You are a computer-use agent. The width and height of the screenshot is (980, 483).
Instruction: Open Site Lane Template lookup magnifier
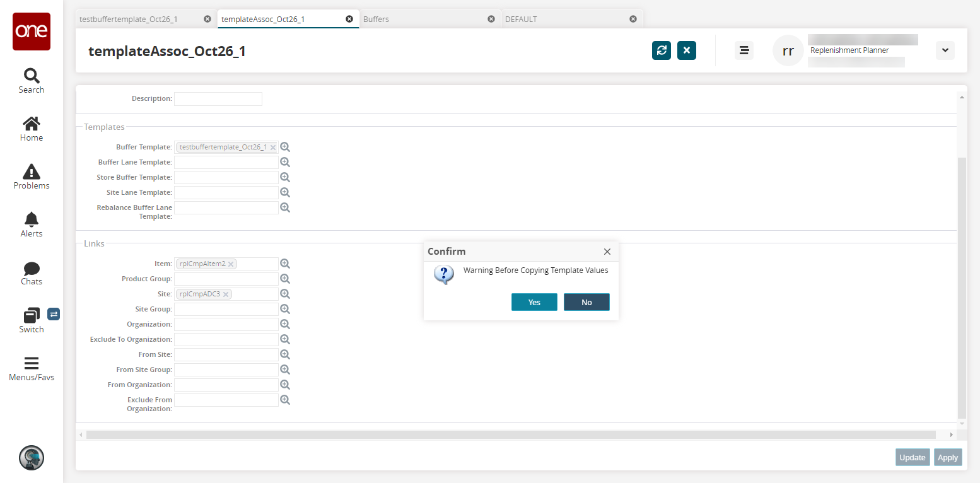tap(285, 192)
